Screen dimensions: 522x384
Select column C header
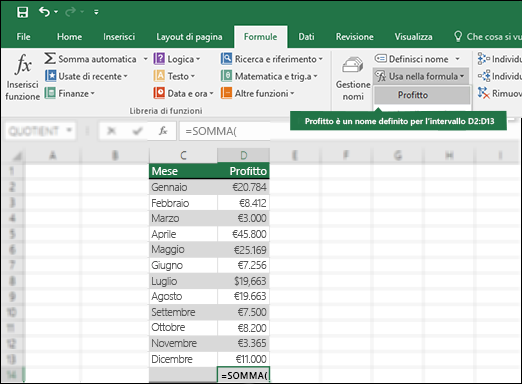183,155
